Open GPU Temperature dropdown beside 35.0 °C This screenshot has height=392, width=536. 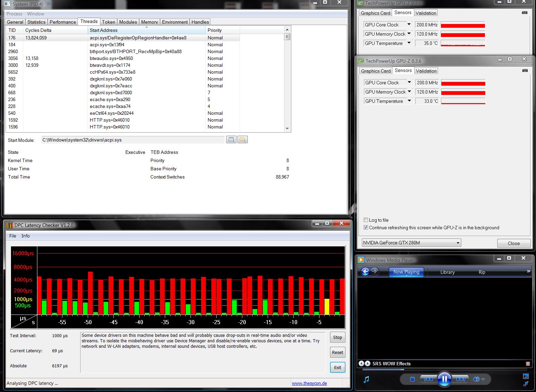point(409,43)
